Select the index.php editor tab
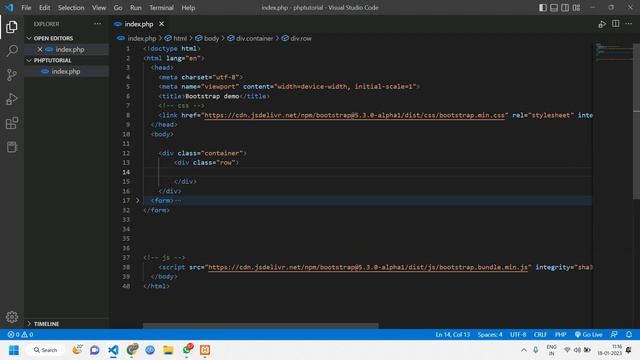Viewport: 640px width, 360px height. click(x=139, y=24)
